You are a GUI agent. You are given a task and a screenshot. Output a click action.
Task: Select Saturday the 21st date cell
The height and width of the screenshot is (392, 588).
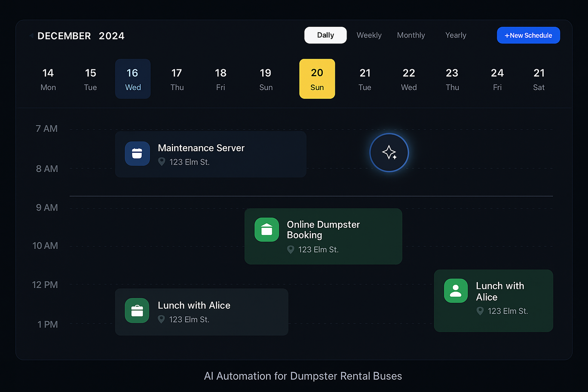point(539,78)
